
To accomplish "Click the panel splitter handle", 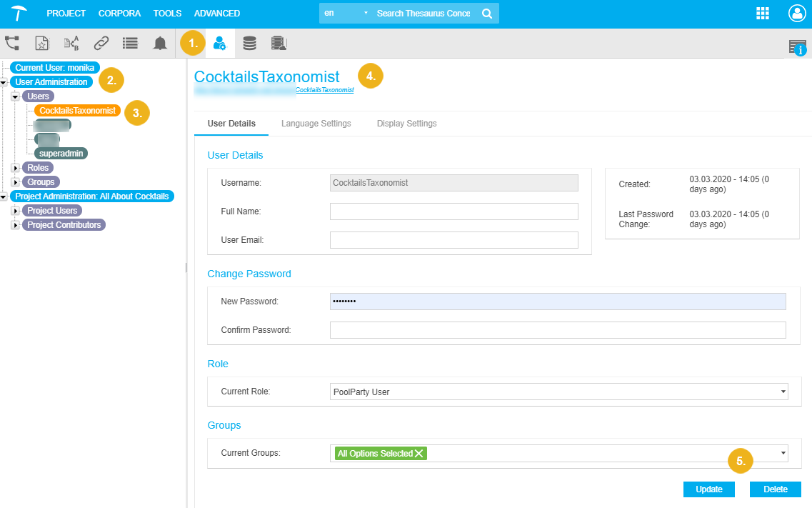I will (x=186, y=268).
